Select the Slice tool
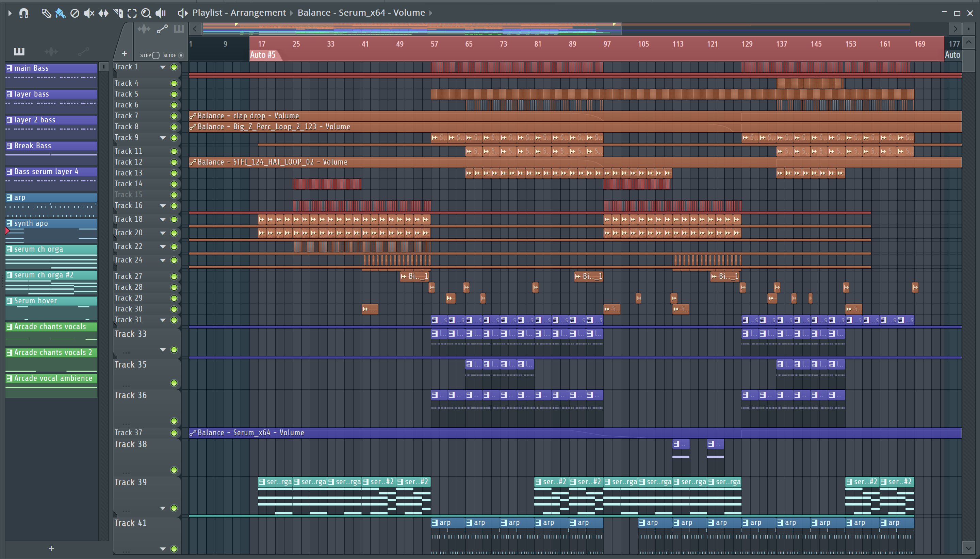The image size is (980, 559). (x=118, y=14)
